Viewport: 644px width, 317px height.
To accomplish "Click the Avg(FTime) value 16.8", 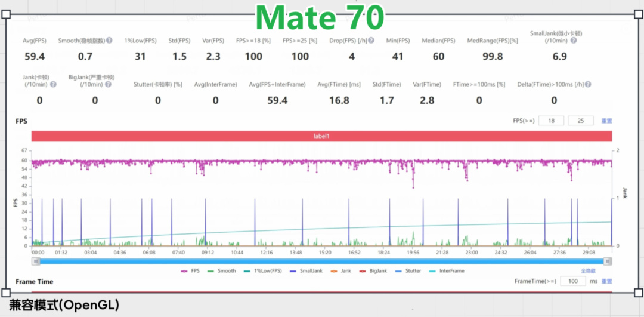I will (339, 100).
